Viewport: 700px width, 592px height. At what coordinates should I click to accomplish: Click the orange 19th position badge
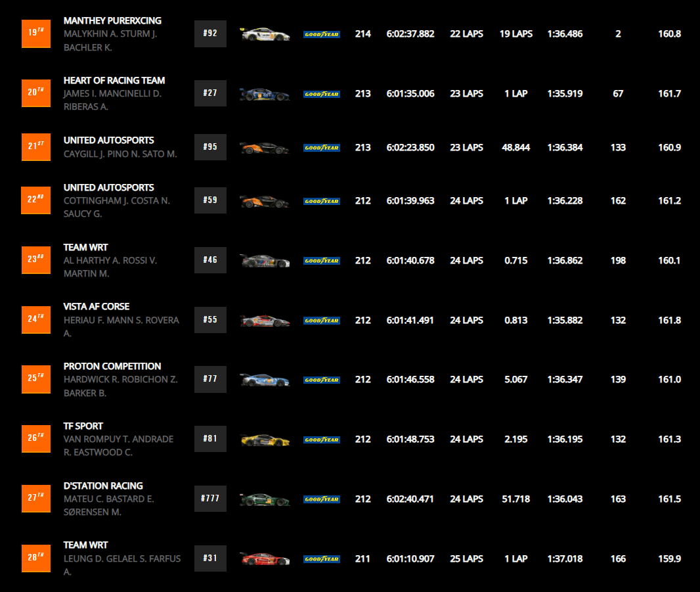click(36, 34)
